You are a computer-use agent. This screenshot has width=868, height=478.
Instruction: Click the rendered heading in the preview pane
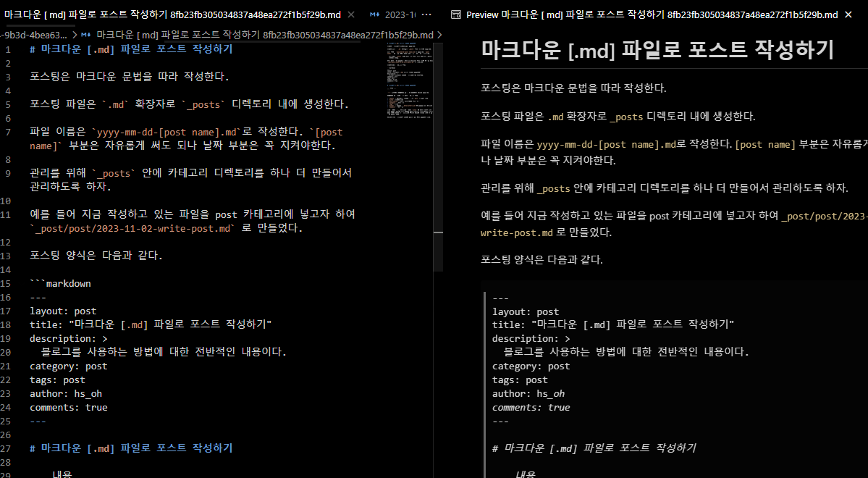[x=657, y=50]
